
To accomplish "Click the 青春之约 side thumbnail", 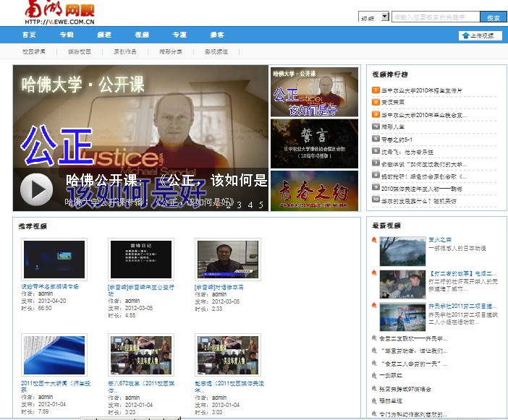I will tap(314, 191).
